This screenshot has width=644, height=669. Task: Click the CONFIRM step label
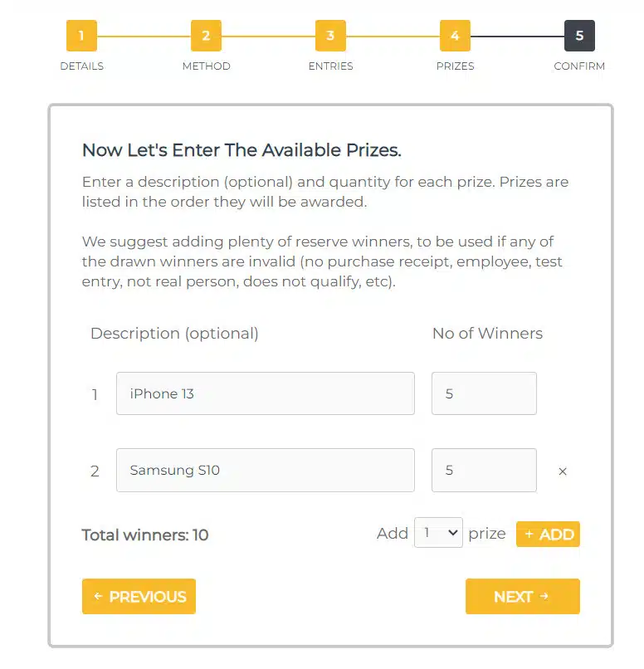579,66
